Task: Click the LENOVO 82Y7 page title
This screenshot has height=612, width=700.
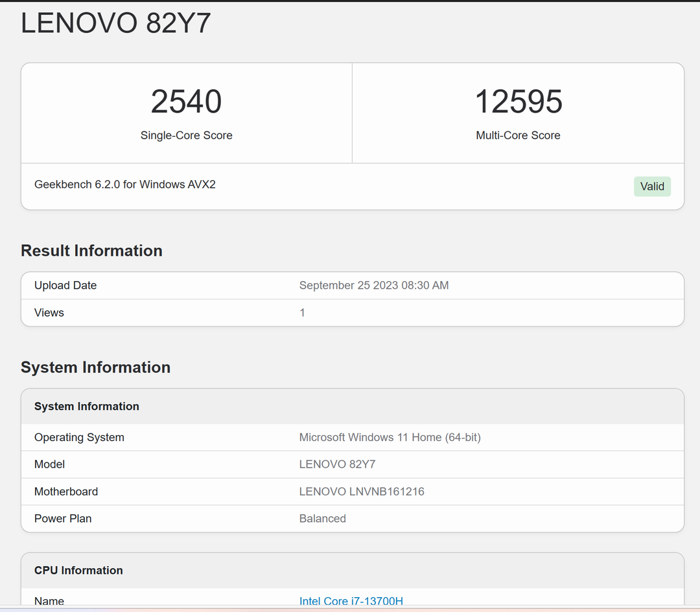Action: tap(115, 22)
